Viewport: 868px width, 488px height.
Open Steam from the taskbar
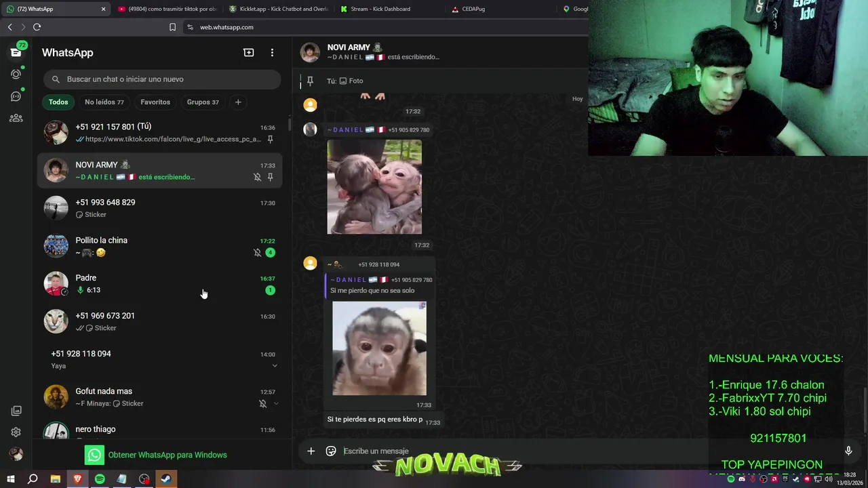coord(166,479)
